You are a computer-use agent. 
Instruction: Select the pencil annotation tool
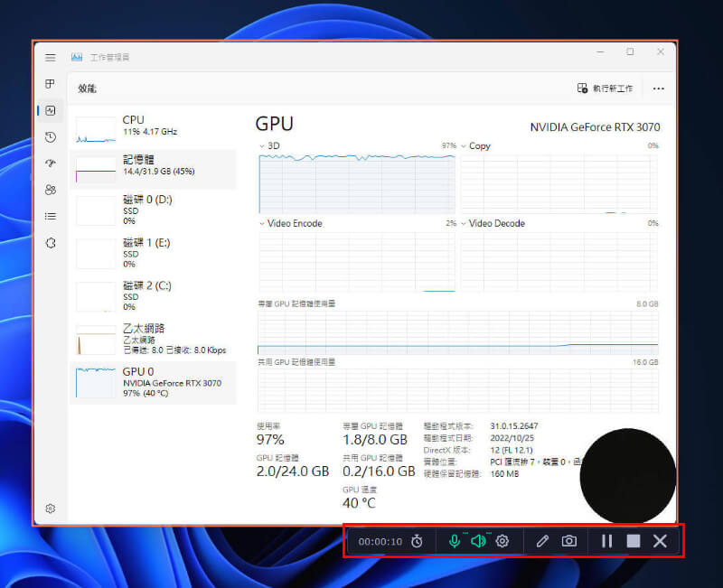542,541
